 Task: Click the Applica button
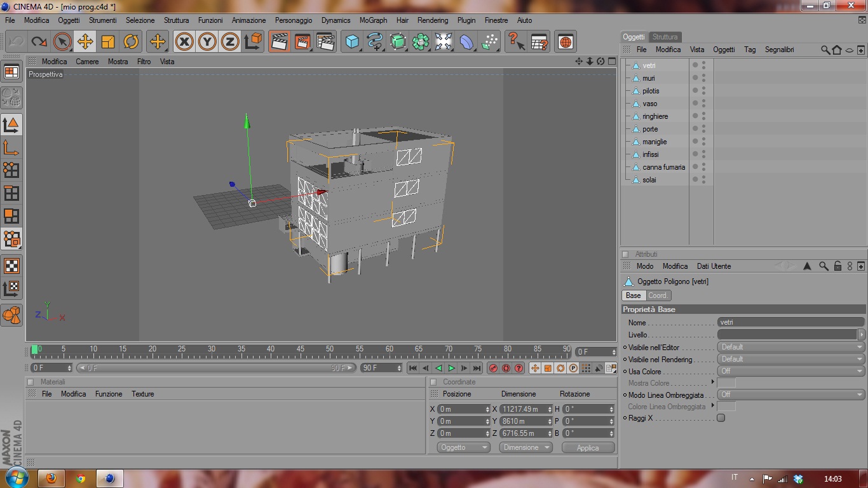pos(588,447)
